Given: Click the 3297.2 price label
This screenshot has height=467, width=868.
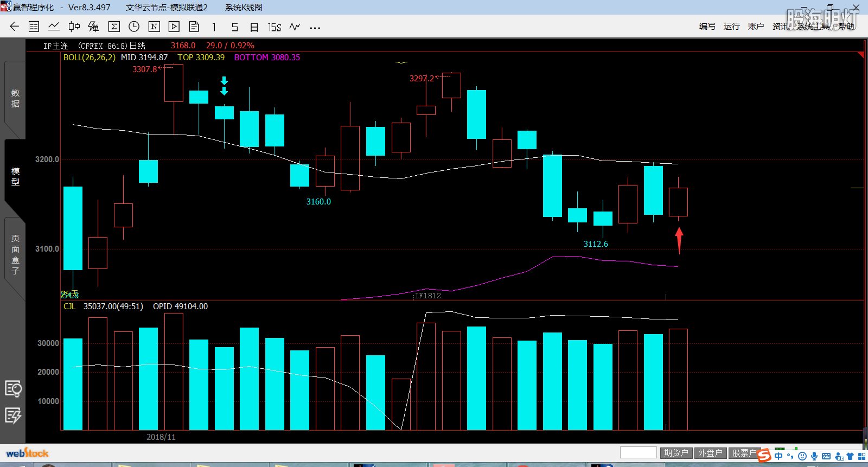Looking at the screenshot, I should [x=422, y=79].
